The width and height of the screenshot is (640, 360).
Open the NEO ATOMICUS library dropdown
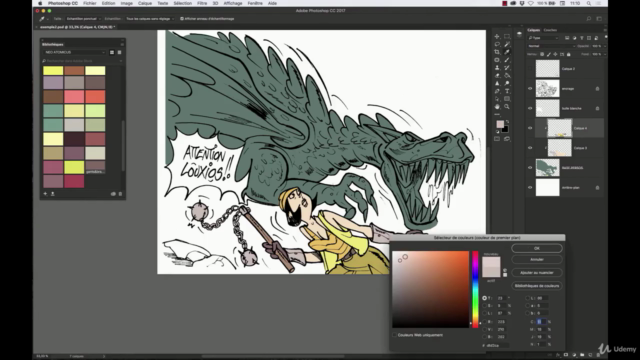[74, 52]
